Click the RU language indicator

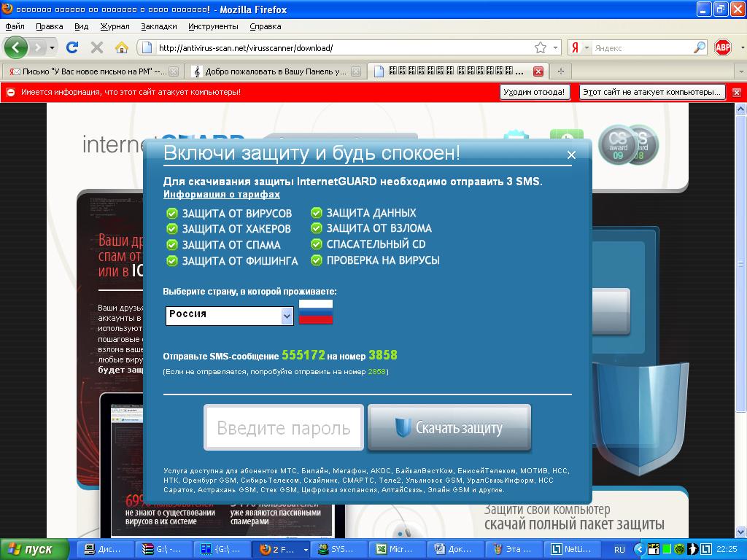pos(619,550)
